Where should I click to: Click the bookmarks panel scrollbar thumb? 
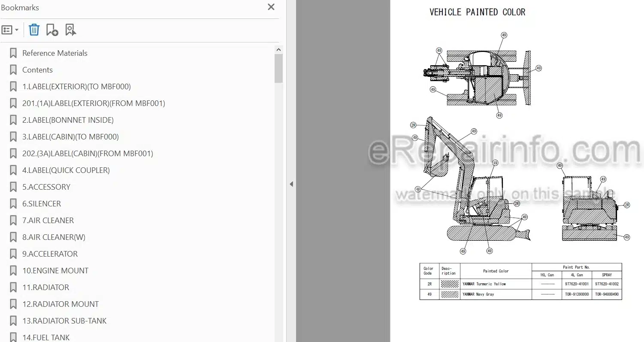[278, 68]
